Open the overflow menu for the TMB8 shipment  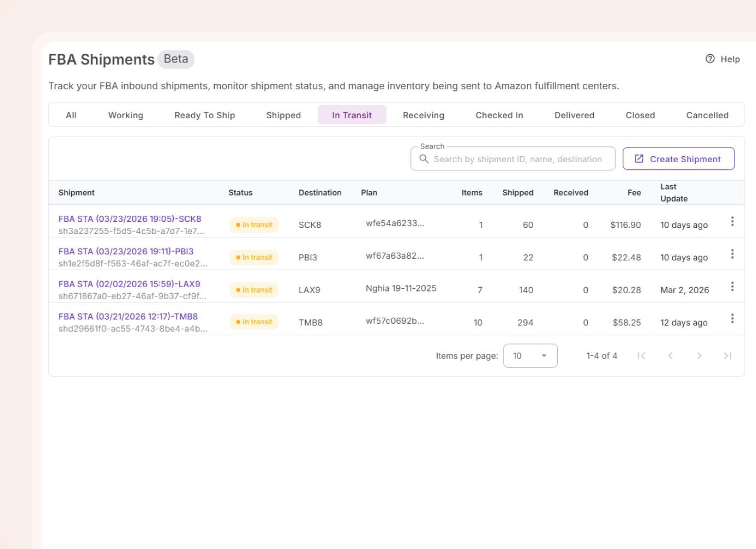pos(732,318)
